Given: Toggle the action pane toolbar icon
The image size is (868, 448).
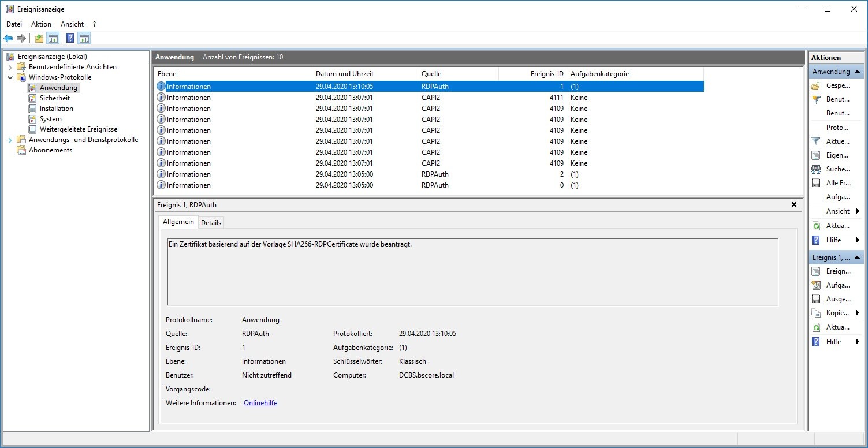Looking at the screenshot, I should pos(84,39).
